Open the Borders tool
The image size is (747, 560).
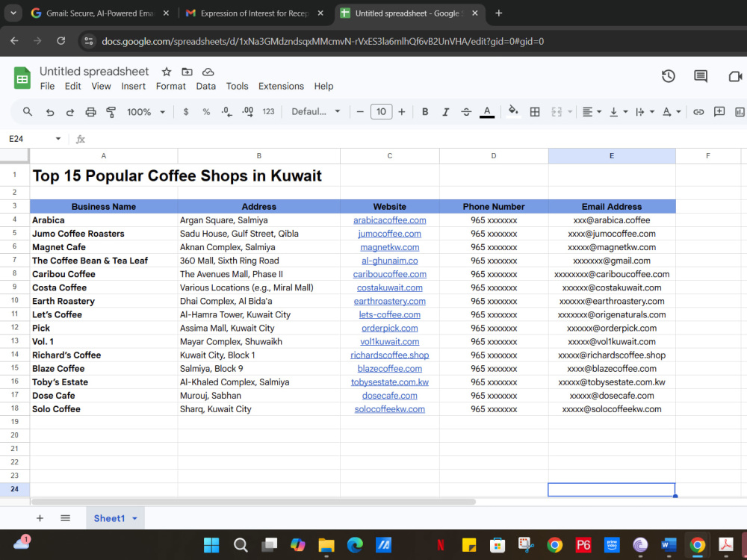535,111
